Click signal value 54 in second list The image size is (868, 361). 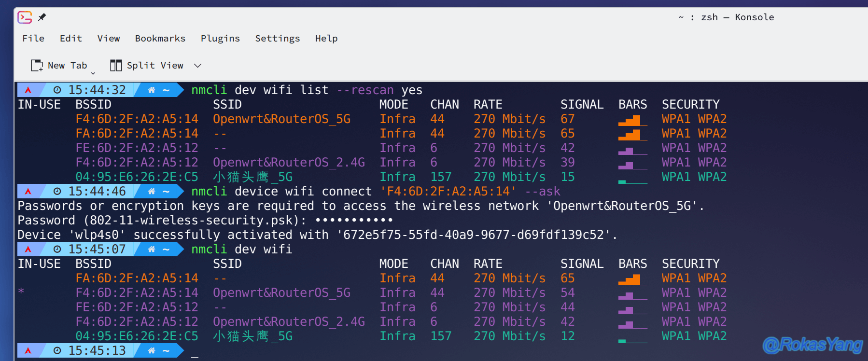[568, 292]
